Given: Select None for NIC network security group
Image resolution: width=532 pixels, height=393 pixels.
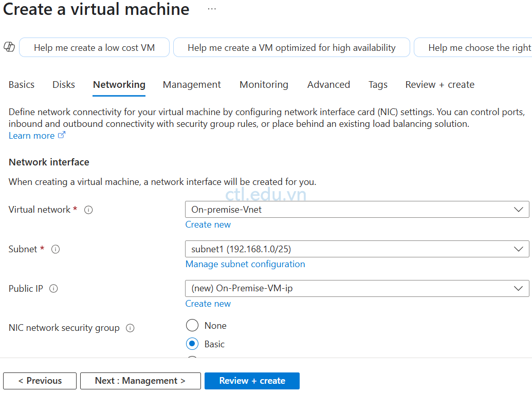Looking at the screenshot, I should click(x=192, y=325).
